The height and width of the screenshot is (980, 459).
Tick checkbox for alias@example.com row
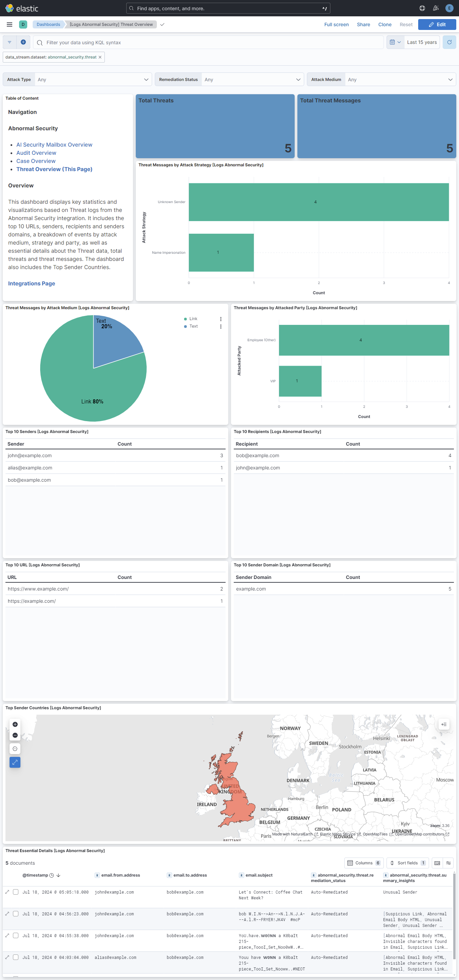[x=16, y=957]
